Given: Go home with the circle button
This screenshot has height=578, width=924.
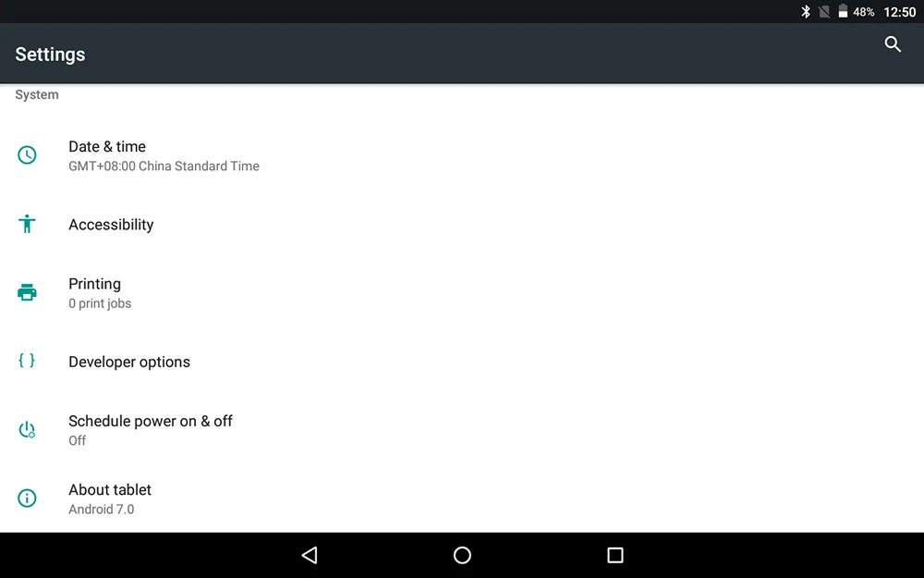Looking at the screenshot, I should pyautogui.click(x=462, y=555).
